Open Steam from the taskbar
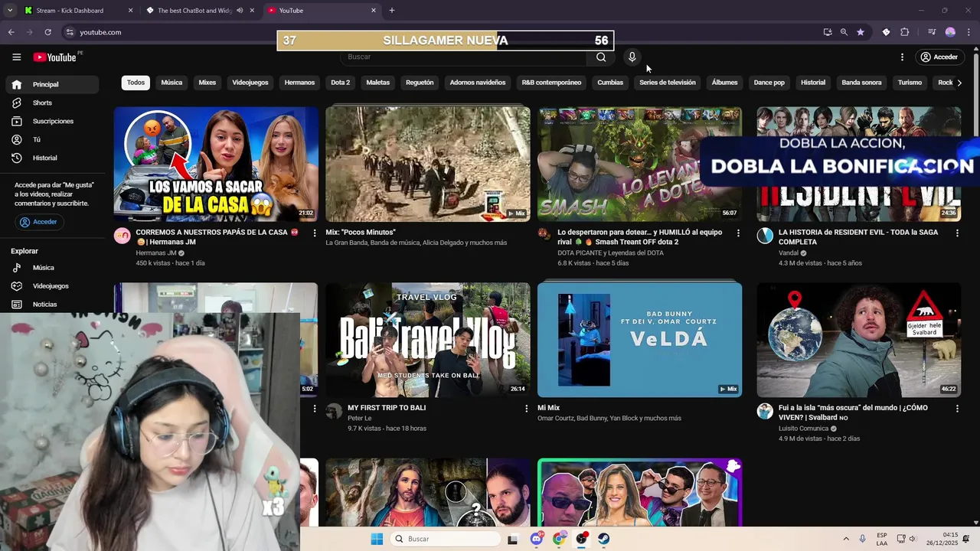This screenshot has height=551, width=980. click(x=604, y=539)
